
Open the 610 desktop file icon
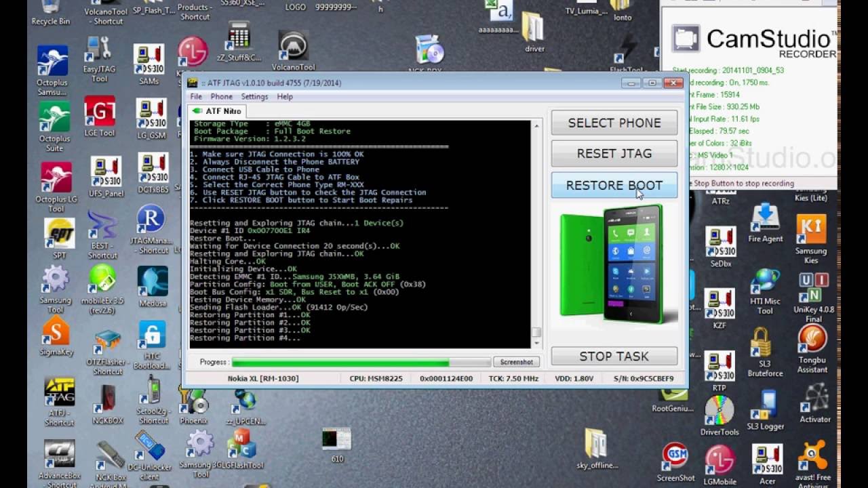pos(337,445)
